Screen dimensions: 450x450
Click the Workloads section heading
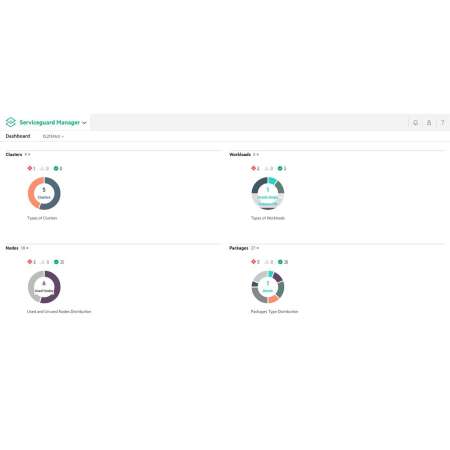point(240,154)
